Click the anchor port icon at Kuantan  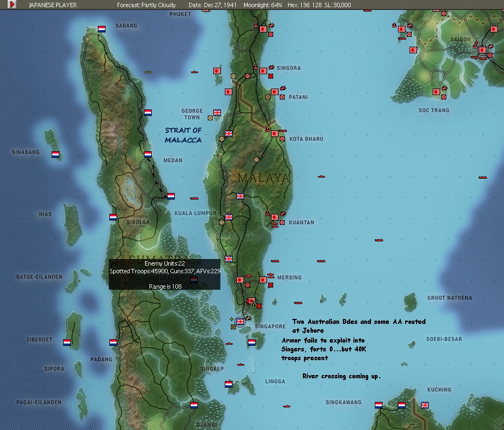267,213
